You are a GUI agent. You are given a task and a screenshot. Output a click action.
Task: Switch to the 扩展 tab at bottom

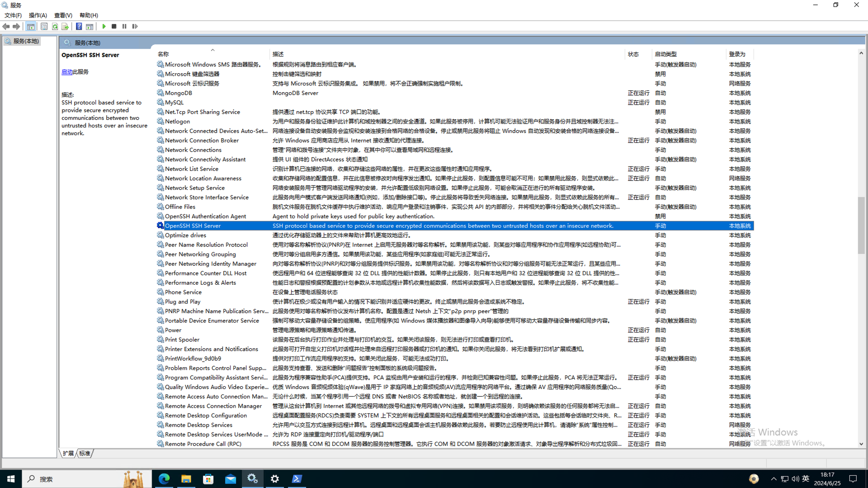coord(68,453)
